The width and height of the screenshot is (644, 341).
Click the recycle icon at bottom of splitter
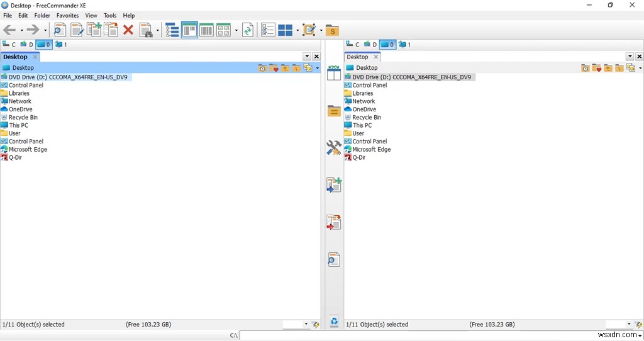[335, 321]
